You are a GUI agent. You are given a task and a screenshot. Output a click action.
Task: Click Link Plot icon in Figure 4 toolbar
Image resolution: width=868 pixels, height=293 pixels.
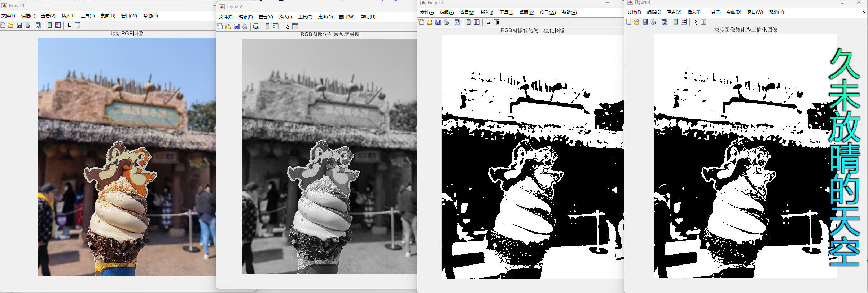coord(665,22)
